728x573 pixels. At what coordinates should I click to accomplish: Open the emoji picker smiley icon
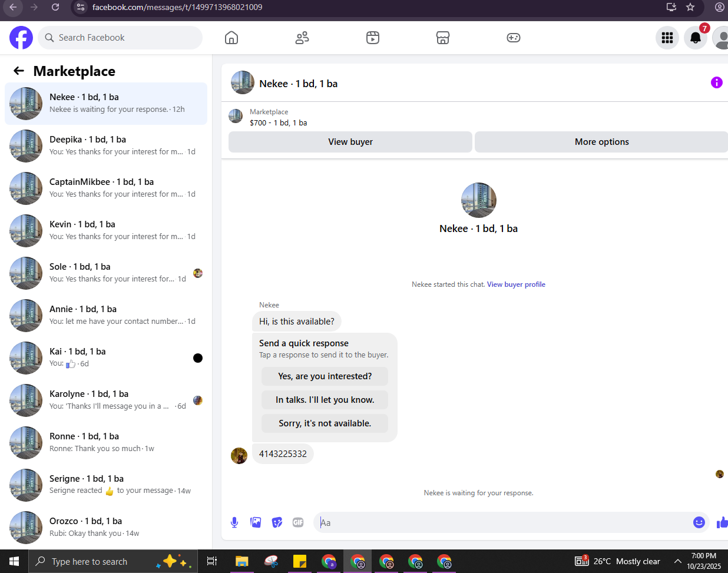(699, 522)
